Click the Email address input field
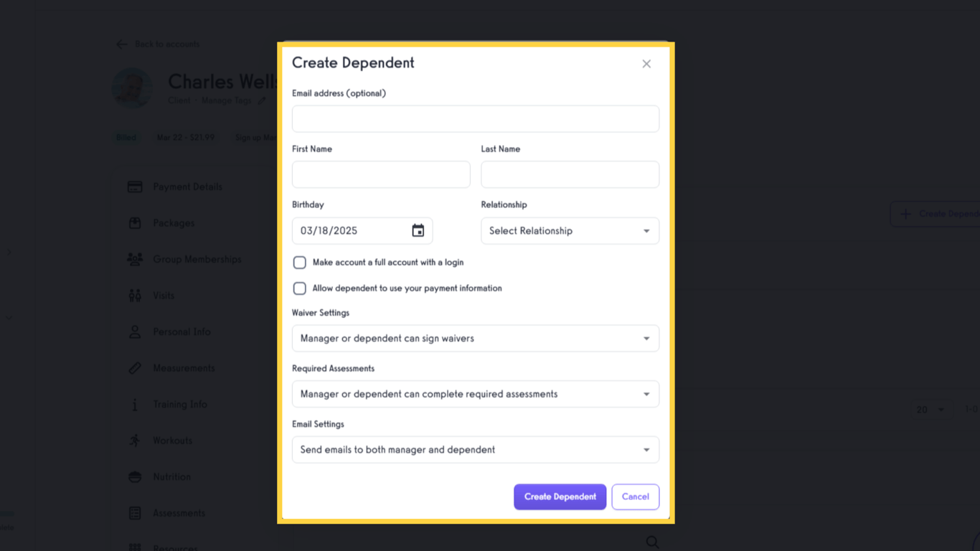This screenshot has width=980, height=551. (476, 118)
